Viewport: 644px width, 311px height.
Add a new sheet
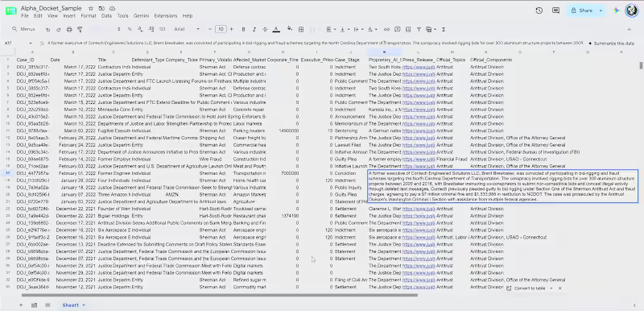21,305
